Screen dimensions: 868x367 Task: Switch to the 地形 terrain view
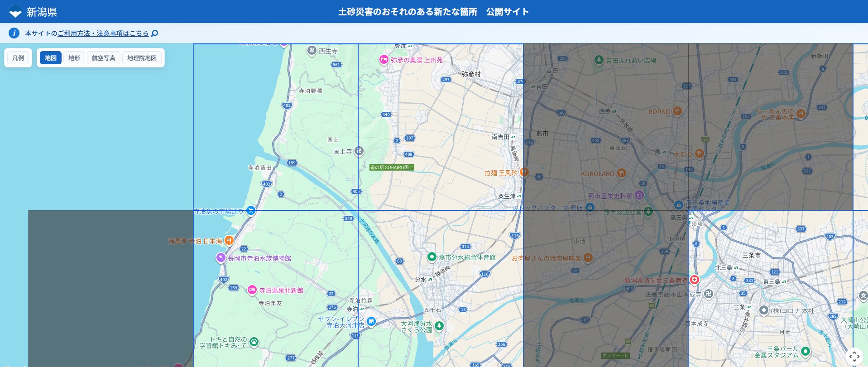pyautogui.click(x=74, y=58)
